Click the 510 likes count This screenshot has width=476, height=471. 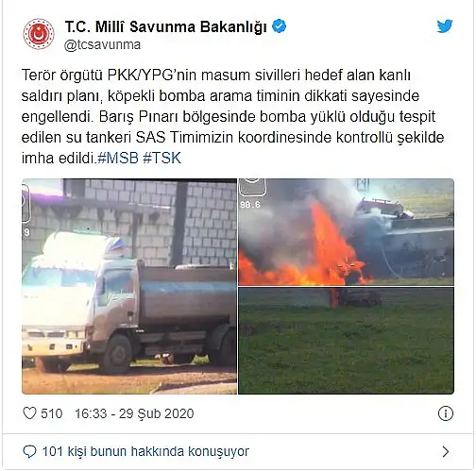click(x=52, y=413)
